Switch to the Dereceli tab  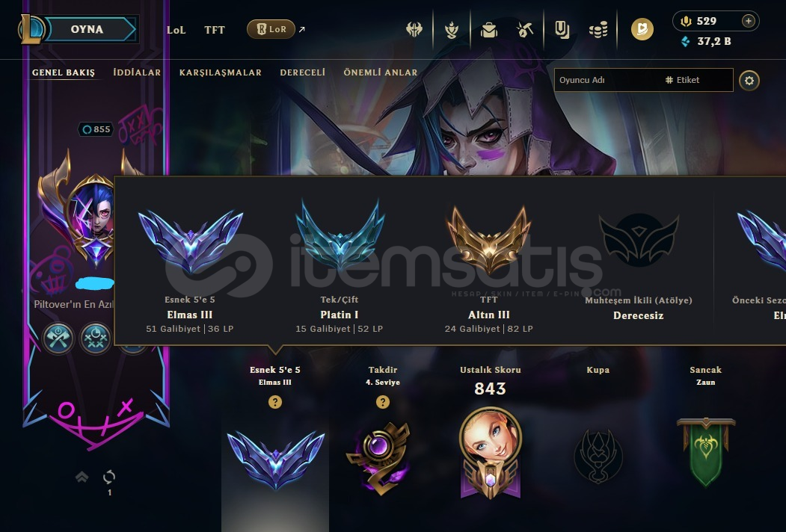click(x=303, y=72)
